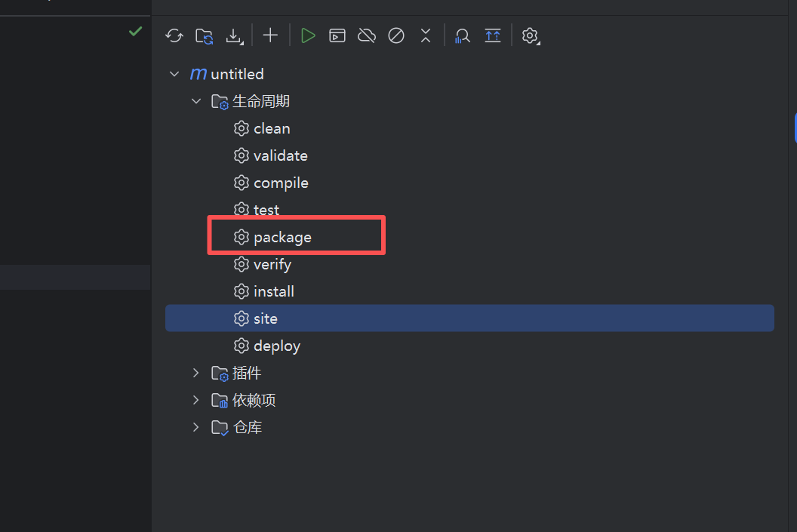
Task: Select the deploy lifecycle goal
Action: [276, 346]
